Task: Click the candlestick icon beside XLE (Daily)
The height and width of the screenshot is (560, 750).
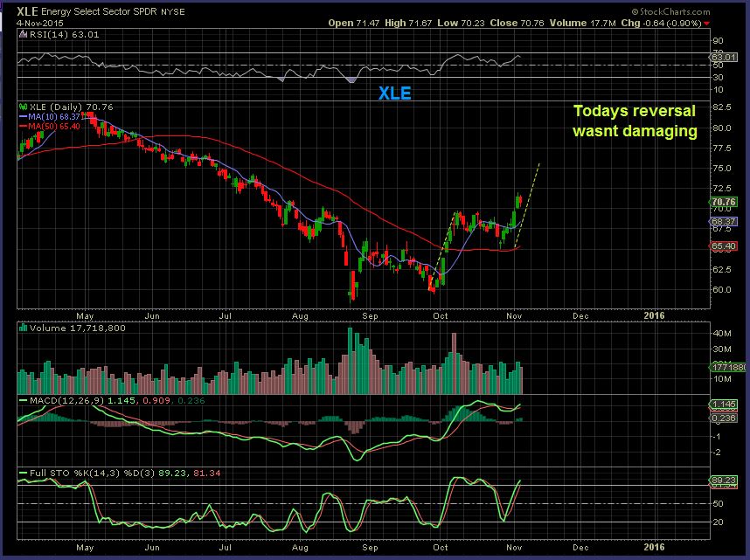Action: [23, 107]
